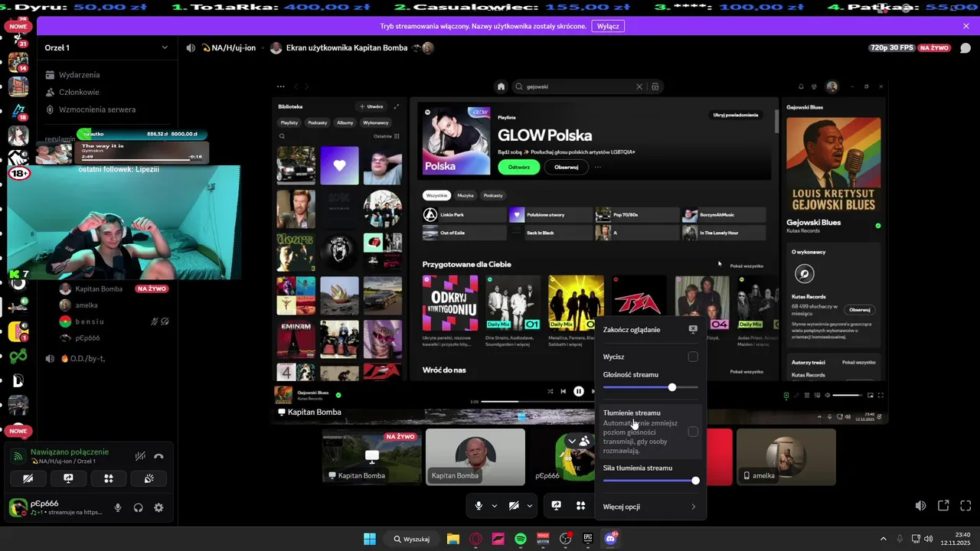Expand Więcej opcji submenu

coord(650,507)
